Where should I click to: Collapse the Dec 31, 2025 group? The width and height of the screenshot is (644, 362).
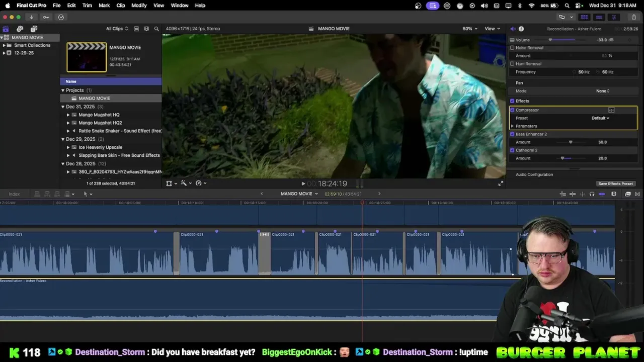tap(63, 107)
